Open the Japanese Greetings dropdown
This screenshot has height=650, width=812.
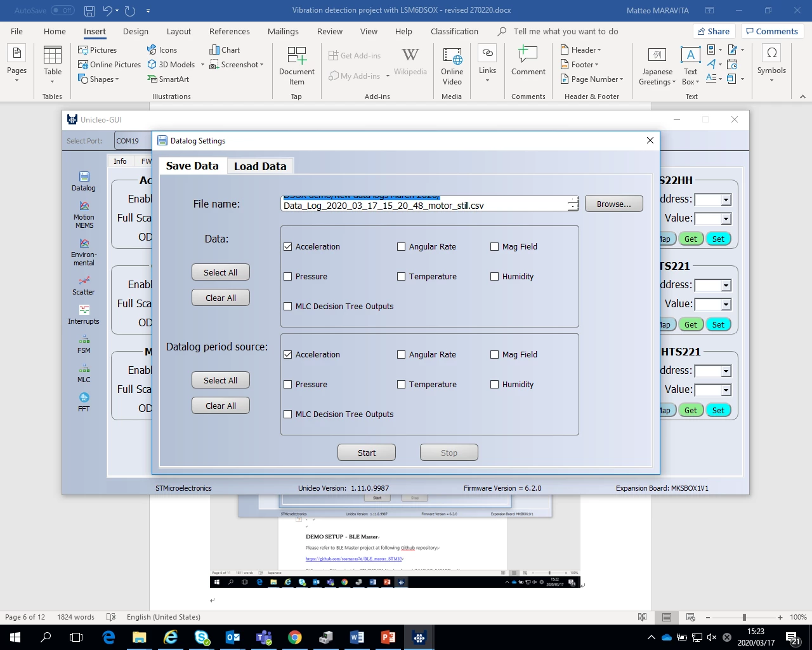click(x=657, y=65)
